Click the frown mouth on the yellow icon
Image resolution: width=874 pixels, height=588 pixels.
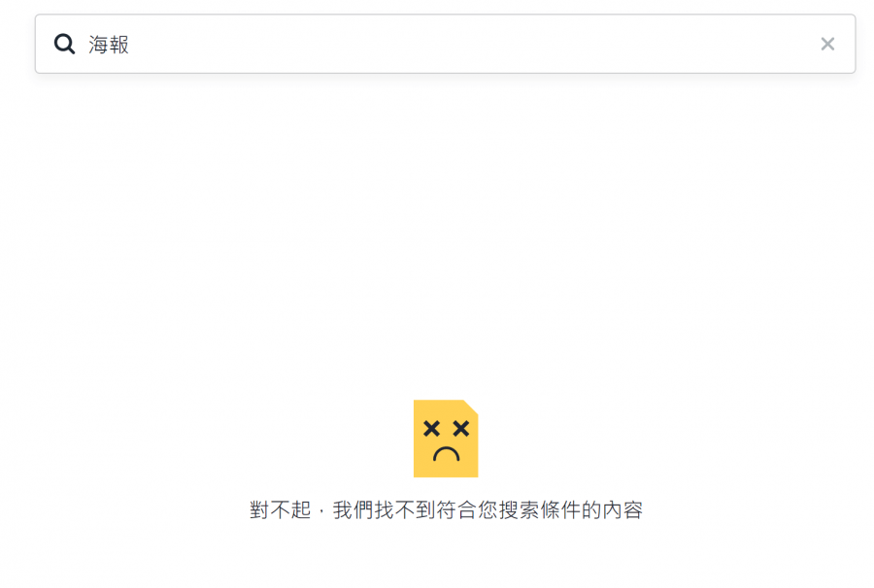click(446, 454)
